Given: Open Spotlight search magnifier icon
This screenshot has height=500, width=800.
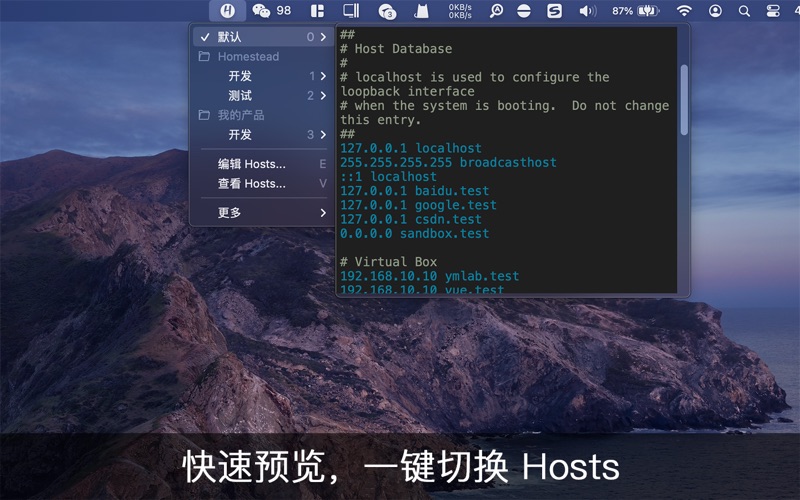Looking at the screenshot, I should pyautogui.click(x=743, y=11).
